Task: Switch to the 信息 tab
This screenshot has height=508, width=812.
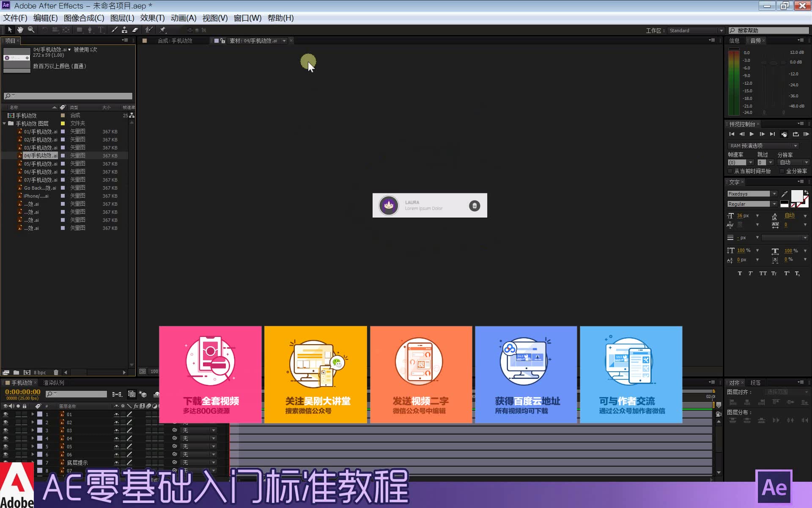Action: (735, 41)
